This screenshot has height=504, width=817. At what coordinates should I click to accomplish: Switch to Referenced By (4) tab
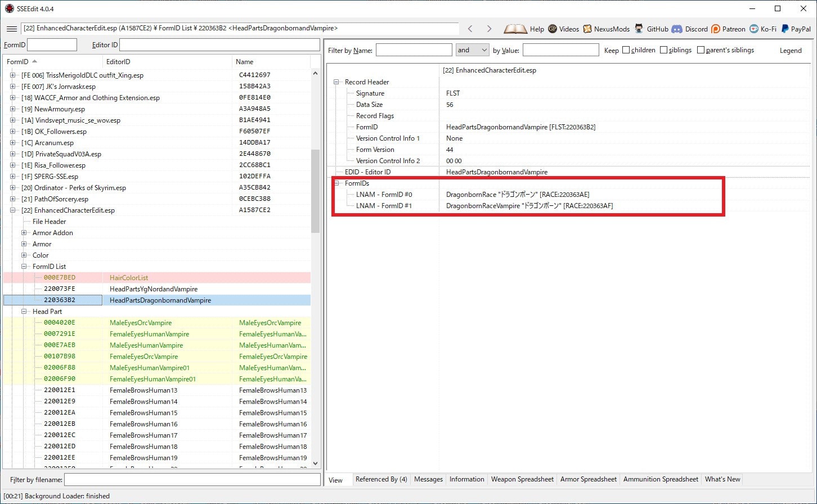[x=381, y=479]
